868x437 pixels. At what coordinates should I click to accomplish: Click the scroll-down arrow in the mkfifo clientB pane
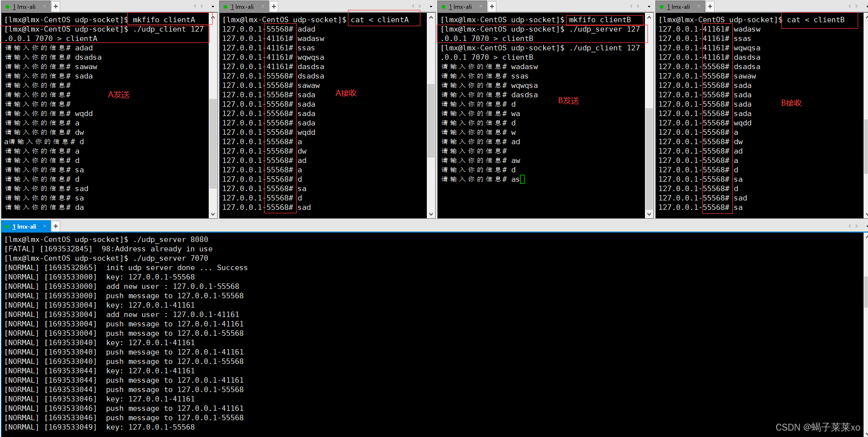(x=649, y=214)
